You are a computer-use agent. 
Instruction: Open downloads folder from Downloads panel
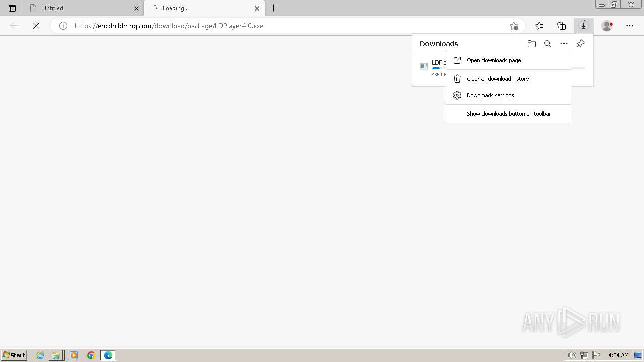pyautogui.click(x=532, y=44)
